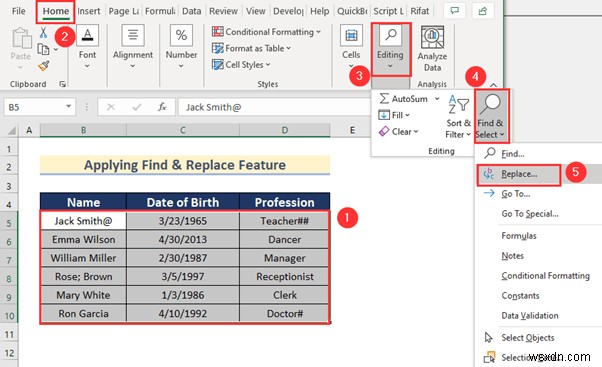Click the Find & Select magnifier icon
The width and height of the screenshot is (602, 367).
490,104
